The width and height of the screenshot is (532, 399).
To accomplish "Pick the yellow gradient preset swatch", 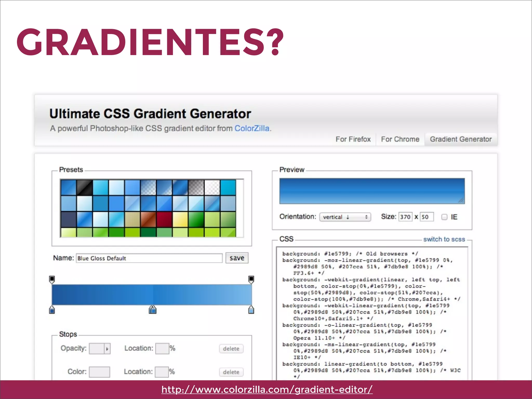I will point(180,219).
